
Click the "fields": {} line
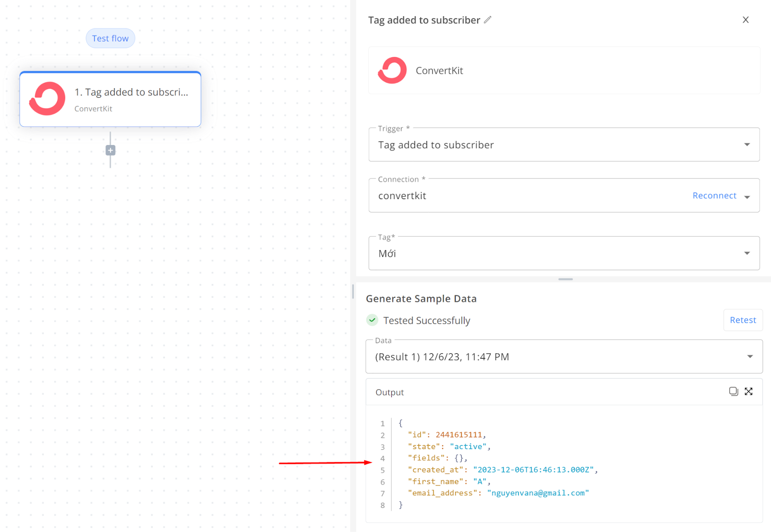[x=438, y=458]
